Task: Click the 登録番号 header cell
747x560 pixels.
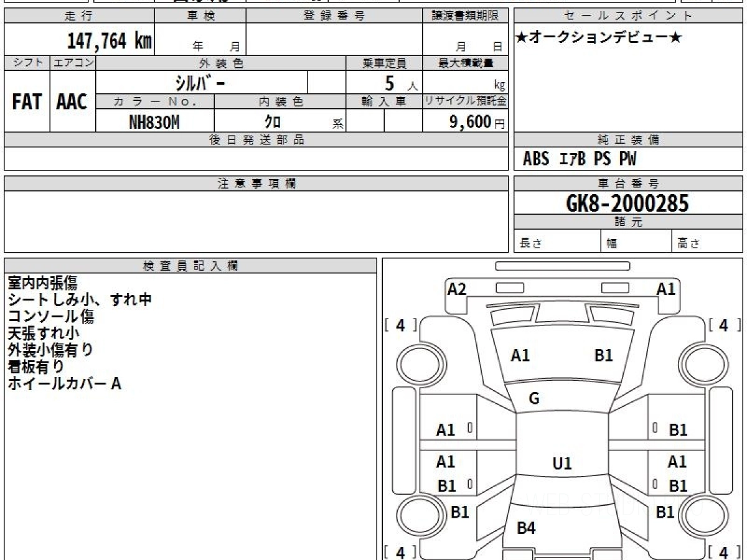Action: tap(334, 16)
